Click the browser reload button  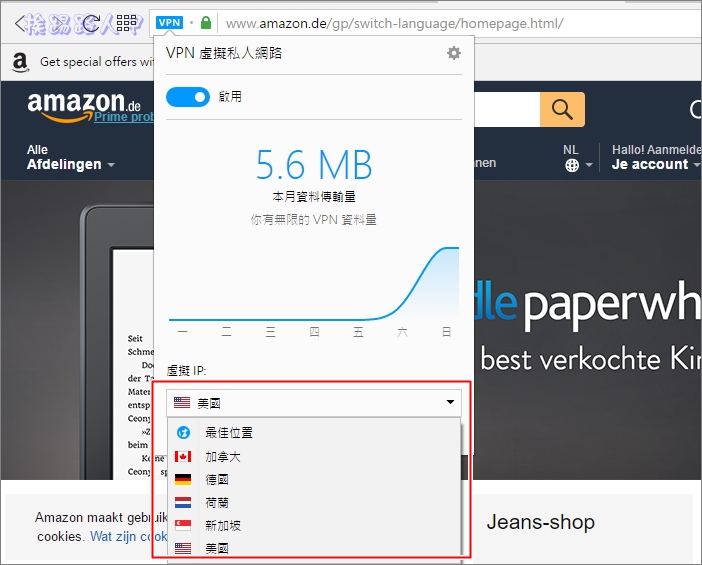click(x=91, y=23)
